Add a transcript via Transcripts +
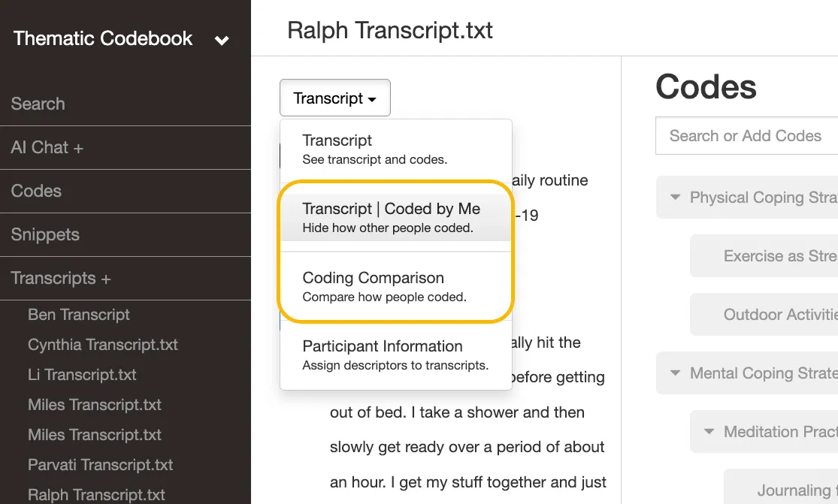This screenshot has height=504, width=838. tap(60, 278)
